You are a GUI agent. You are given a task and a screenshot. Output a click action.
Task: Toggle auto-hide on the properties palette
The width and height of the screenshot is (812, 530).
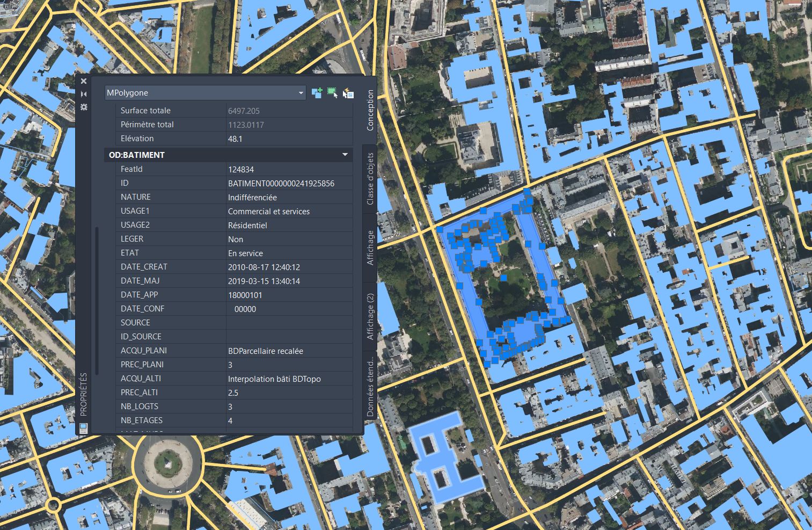click(x=84, y=94)
